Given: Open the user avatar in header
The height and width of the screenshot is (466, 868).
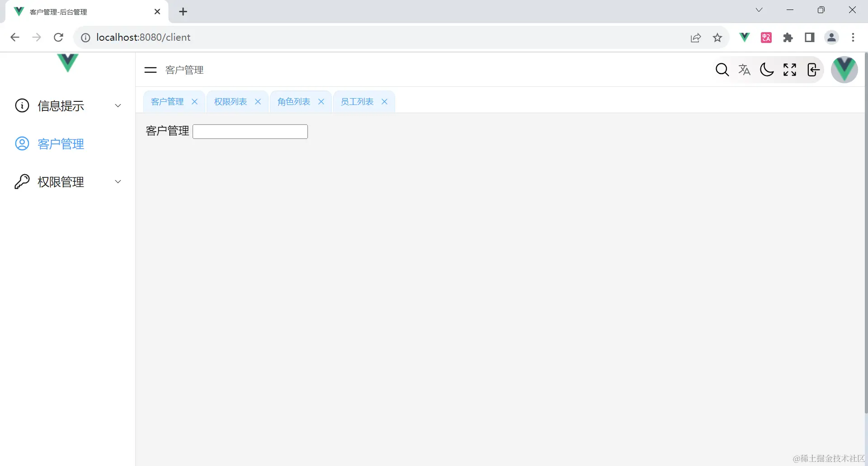Looking at the screenshot, I should [844, 70].
